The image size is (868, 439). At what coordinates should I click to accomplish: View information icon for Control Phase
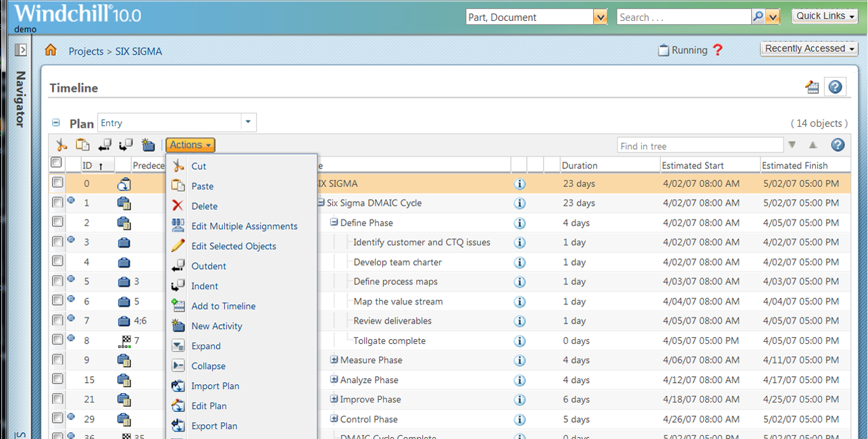[519, 419]
